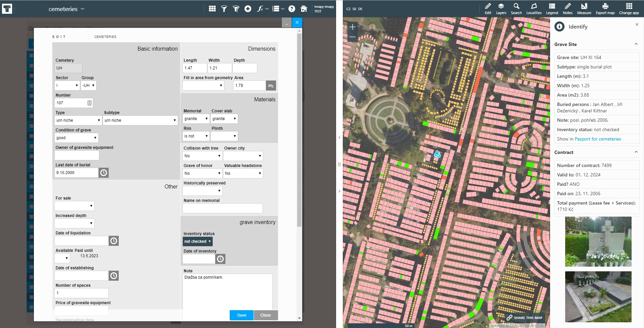Open help via question mark icon

tap(292, 9)
